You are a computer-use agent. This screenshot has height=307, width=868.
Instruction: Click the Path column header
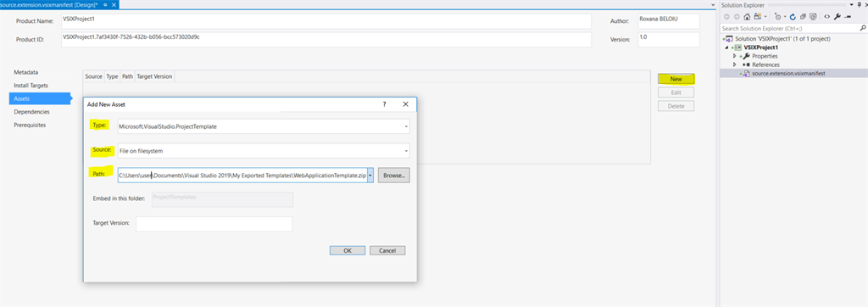point(127,76)
